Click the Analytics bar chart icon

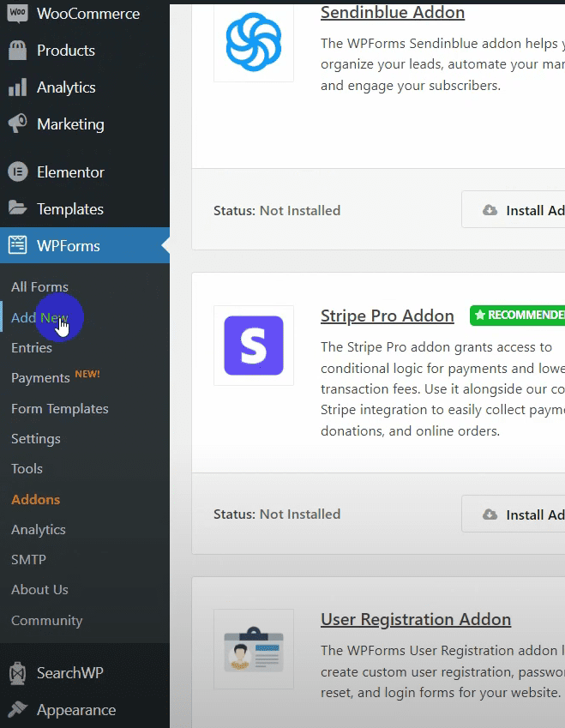point(17,87)
